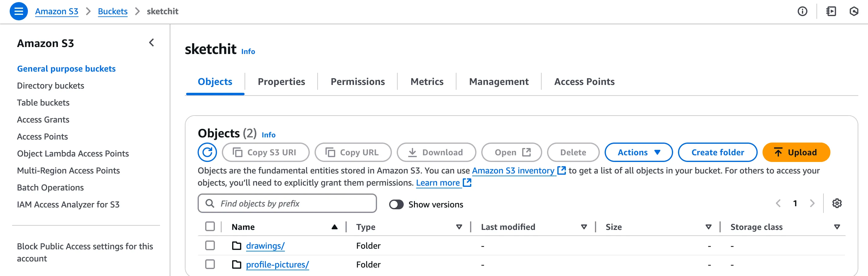Click the Copy S3 URI button
The image size is (868, 276).
pos(265,152)
